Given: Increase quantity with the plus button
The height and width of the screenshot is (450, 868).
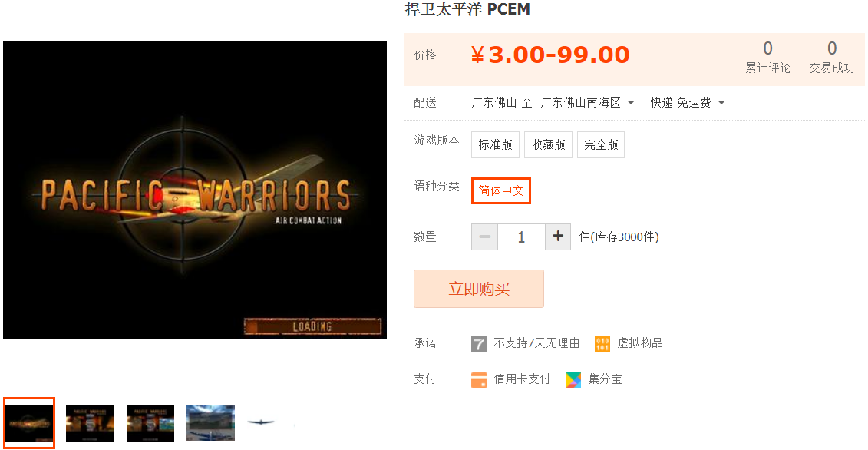Looking at the screenshot, I should click(558, 237).
